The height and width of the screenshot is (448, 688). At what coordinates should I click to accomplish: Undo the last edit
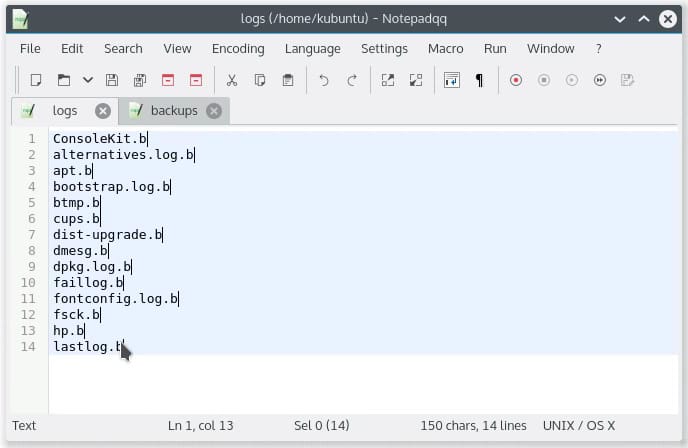[x=324, y=80]
